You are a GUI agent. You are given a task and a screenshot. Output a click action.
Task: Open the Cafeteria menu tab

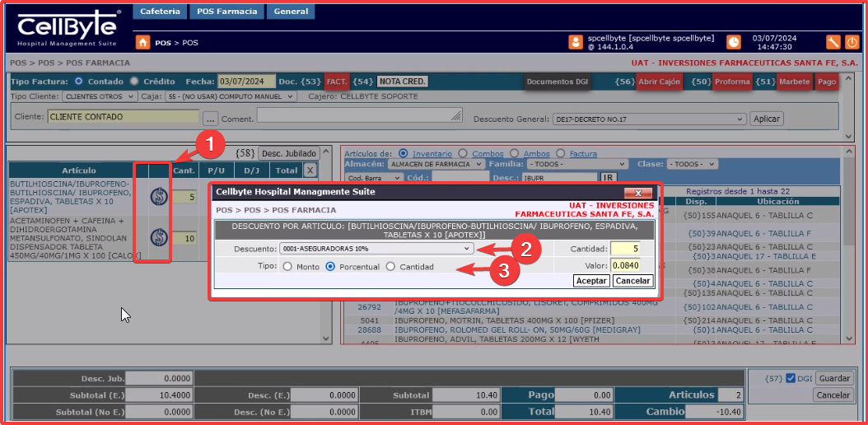click(x=160, y=11)
